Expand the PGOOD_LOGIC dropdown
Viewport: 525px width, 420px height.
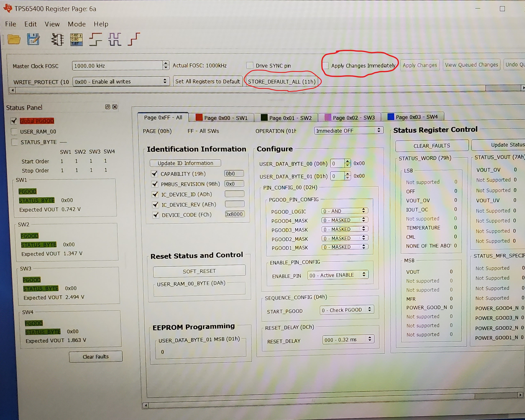pos(344,211)
